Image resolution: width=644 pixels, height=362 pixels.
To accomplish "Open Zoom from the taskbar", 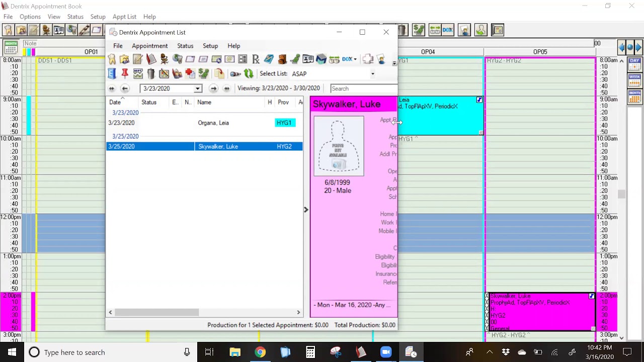I will 386,352.
